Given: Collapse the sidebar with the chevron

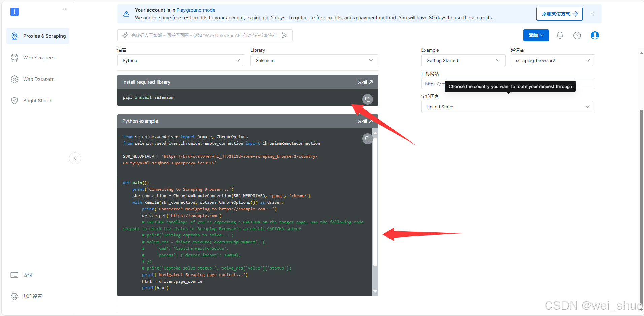Looking at the screenshot, I should (75, 158).
